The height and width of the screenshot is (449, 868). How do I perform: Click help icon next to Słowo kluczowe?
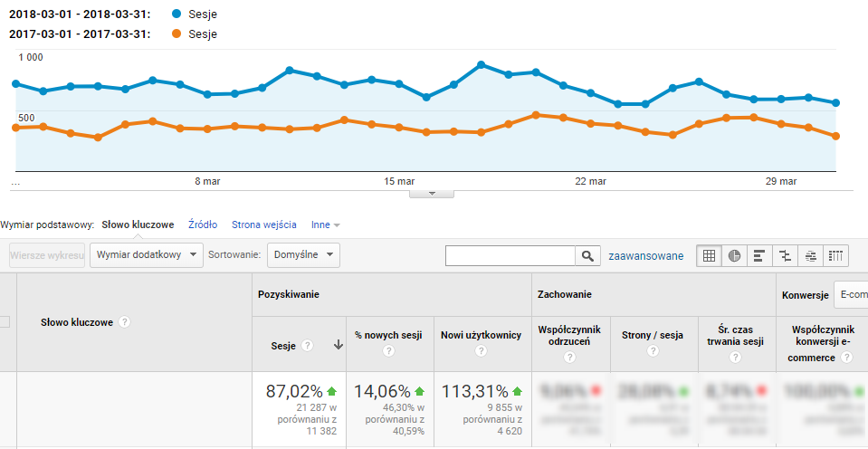click(x=124, y=322)
